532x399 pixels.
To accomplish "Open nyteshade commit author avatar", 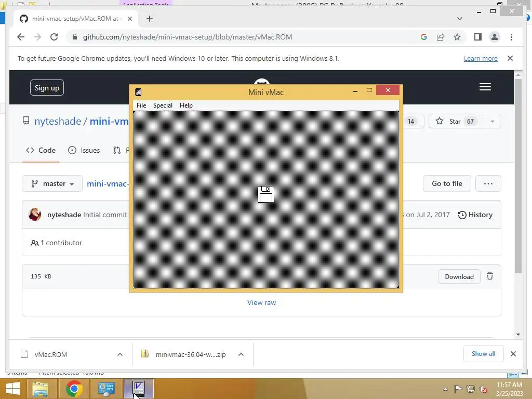I will point(35,215).
